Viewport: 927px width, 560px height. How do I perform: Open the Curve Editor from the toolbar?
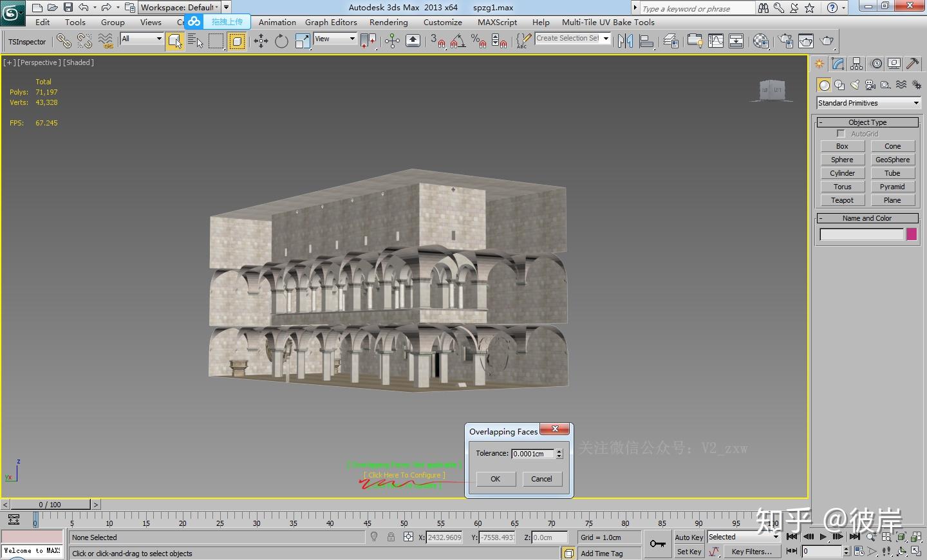click(x=716, y=42)
